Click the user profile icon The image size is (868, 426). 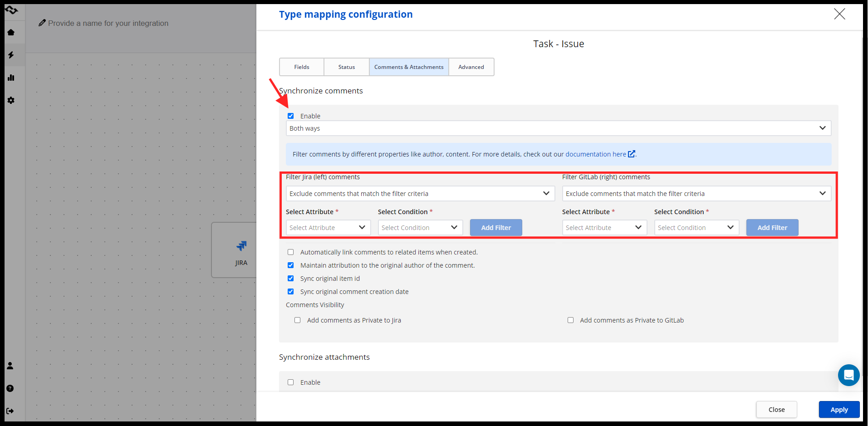pyautogui.click(x=10, y=366)
